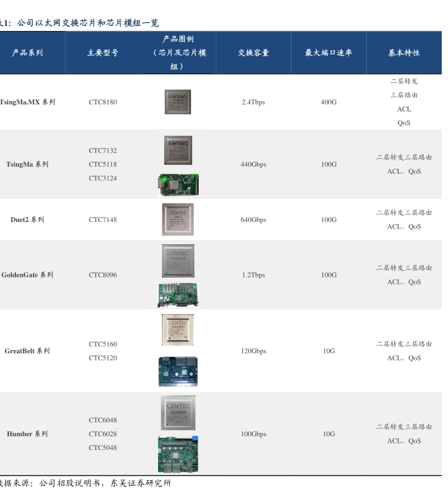Select ACL、QoS in the GreatBelt row

point(404,358)
